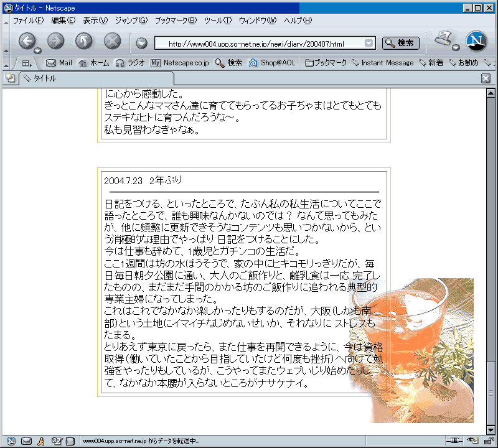Click the status text "www004.upp.so-net.ne.jp からデータを転送中..."
Screen dimensions: 498x448
(x=141, y=441)
